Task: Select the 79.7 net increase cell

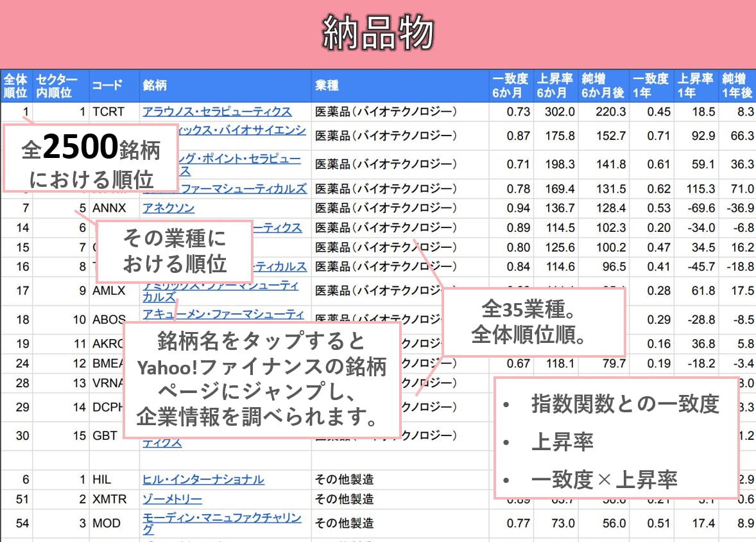Action: pos(603,363)
